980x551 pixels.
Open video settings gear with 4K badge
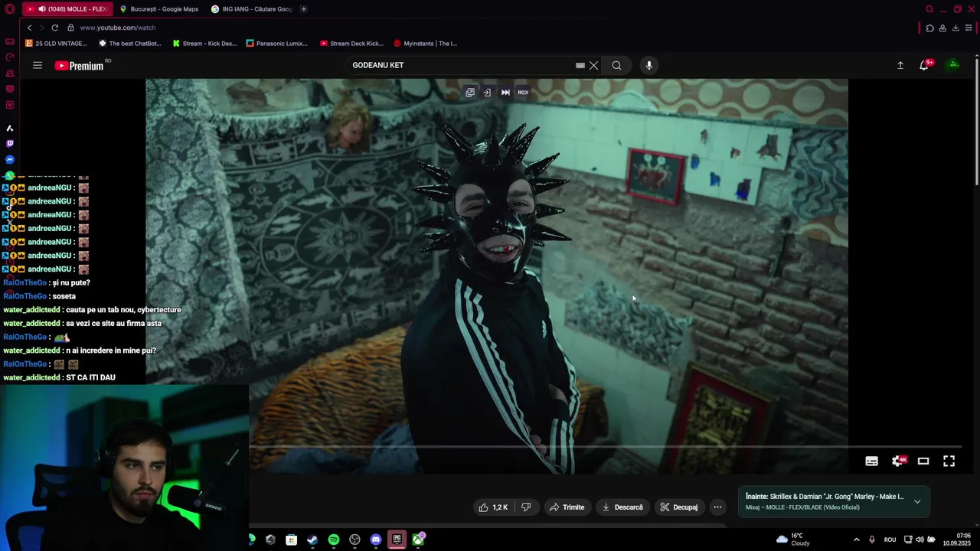899,461
